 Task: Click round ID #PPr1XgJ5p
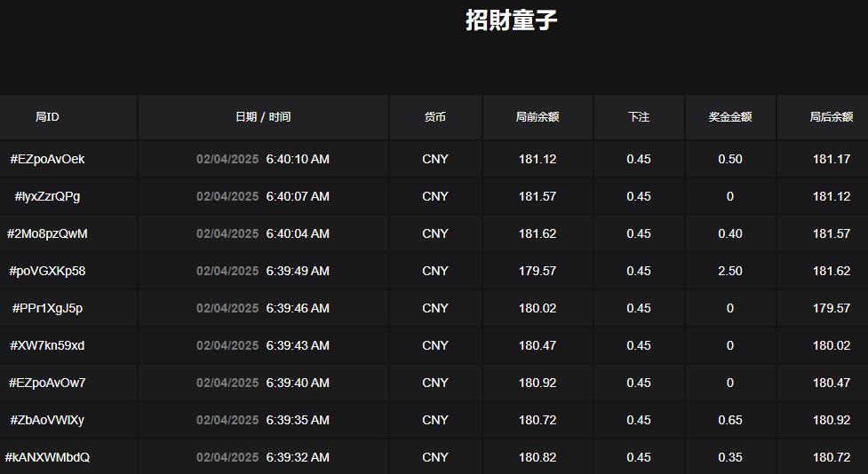(x=47, y=309)
